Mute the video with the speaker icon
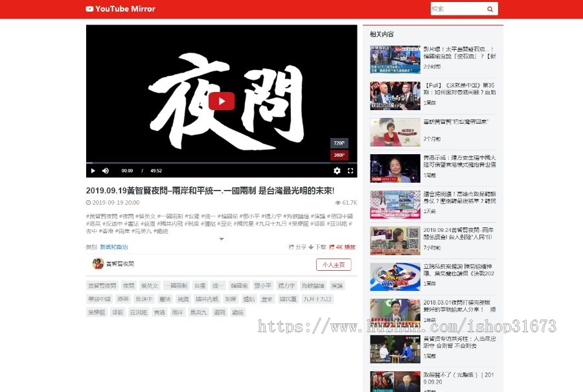The width and height of the screenshot is (583, 392). pos(106,170)
